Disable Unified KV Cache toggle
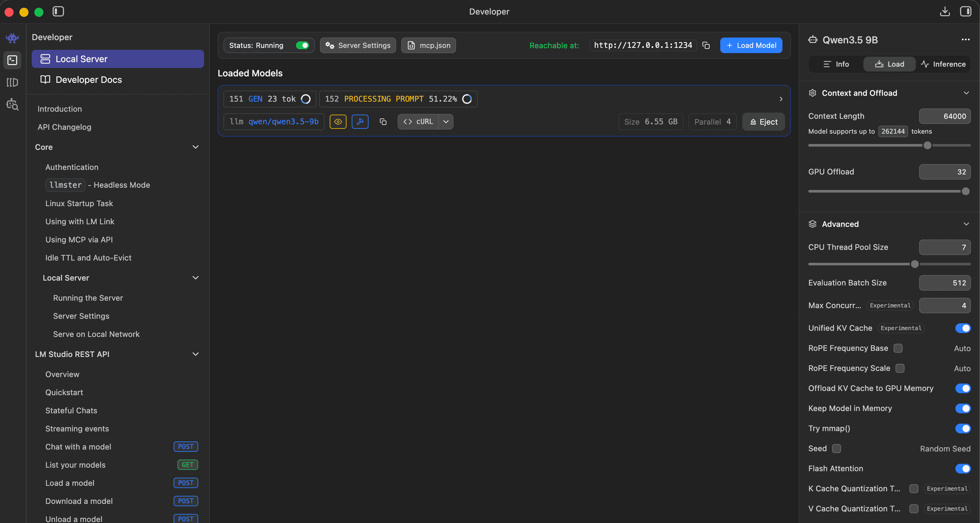This screenshot has width=980, height=523. pyautogui.click(x=963, y=328)
